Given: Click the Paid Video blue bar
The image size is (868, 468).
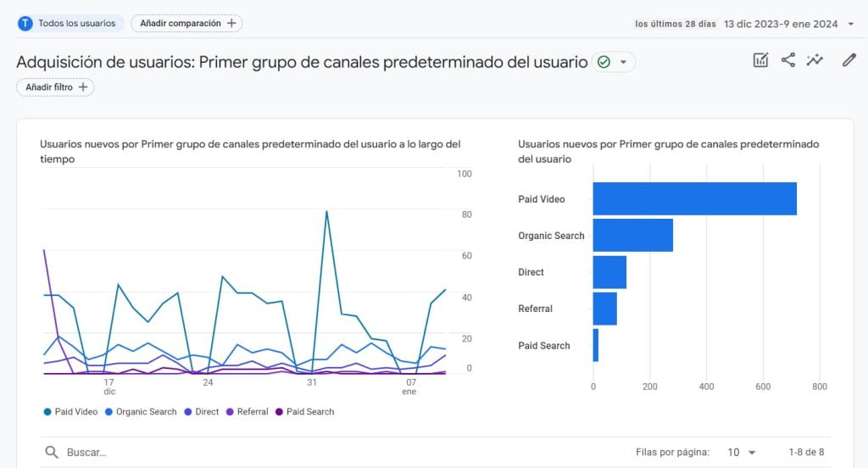Looking at the screenshot, I should (695, 199).
